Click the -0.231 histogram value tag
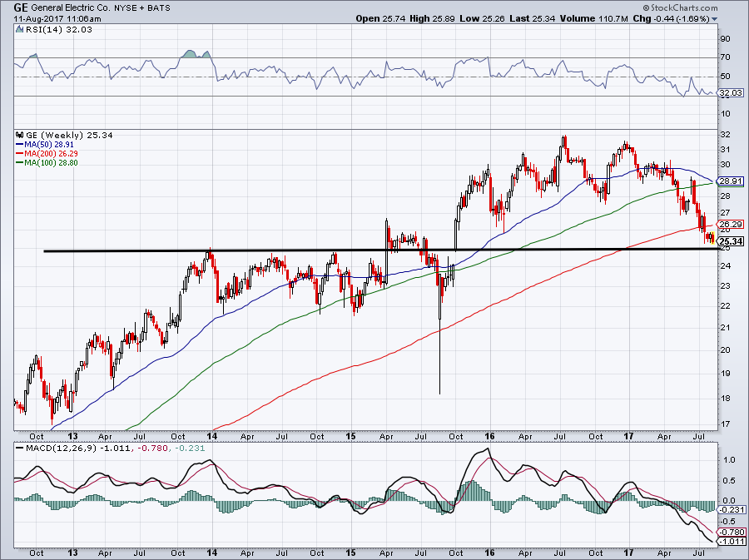The width and height of the screenshot is (749, 560). 732,510
